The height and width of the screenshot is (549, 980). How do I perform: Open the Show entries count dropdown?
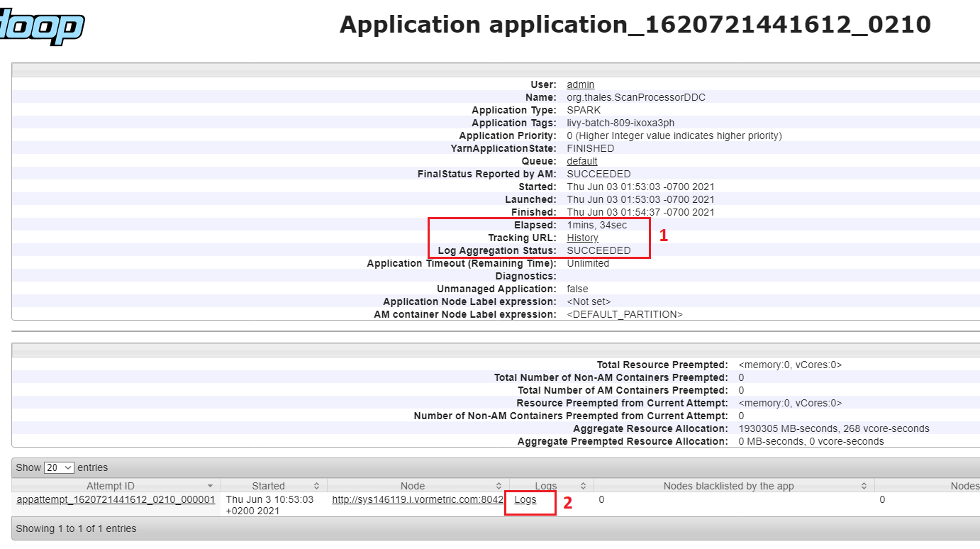(x=59, y=467)
